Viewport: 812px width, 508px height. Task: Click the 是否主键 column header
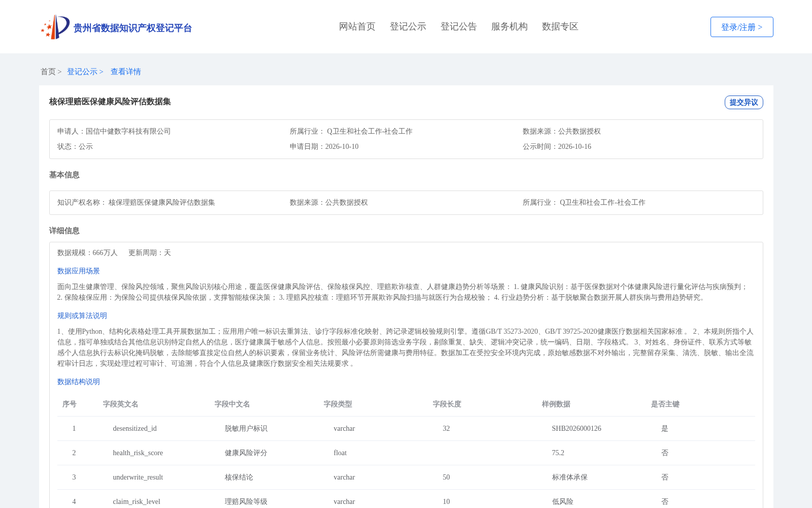(665, 404)
